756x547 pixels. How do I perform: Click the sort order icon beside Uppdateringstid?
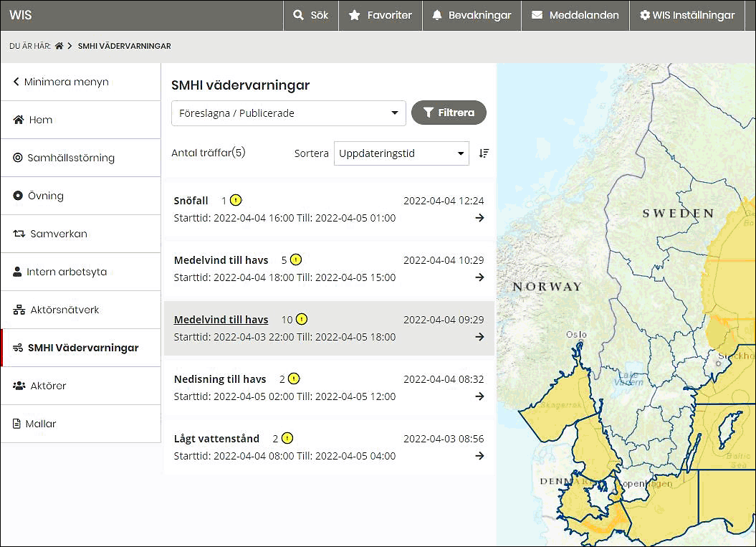[x=484, y=153]
